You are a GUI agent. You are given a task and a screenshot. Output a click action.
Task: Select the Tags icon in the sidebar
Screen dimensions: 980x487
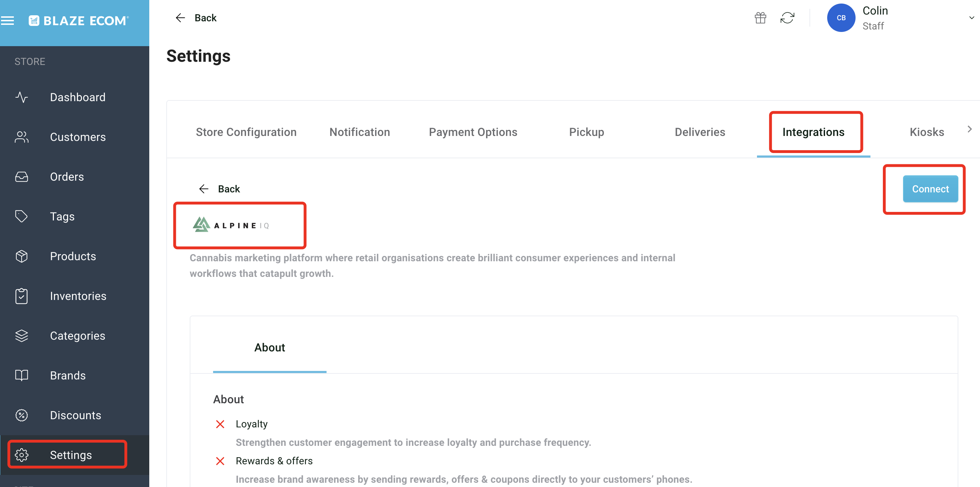[21, 216]
